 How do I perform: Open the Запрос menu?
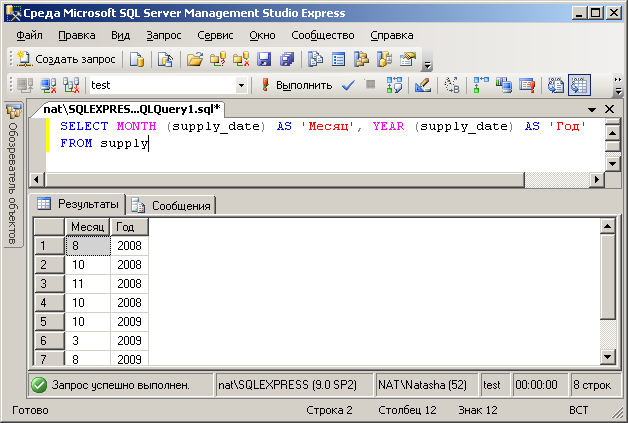pos(164,35)
